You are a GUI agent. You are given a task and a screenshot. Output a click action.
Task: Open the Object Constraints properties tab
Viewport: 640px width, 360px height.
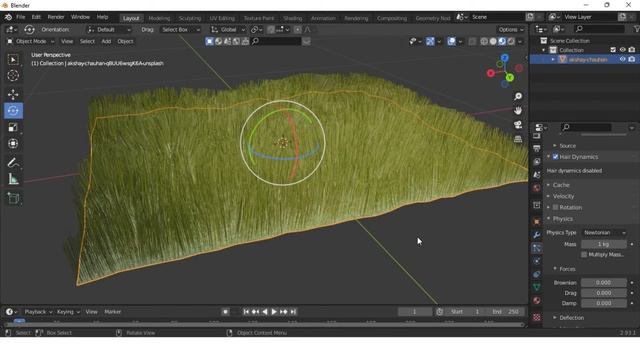[x=537, y=274]
